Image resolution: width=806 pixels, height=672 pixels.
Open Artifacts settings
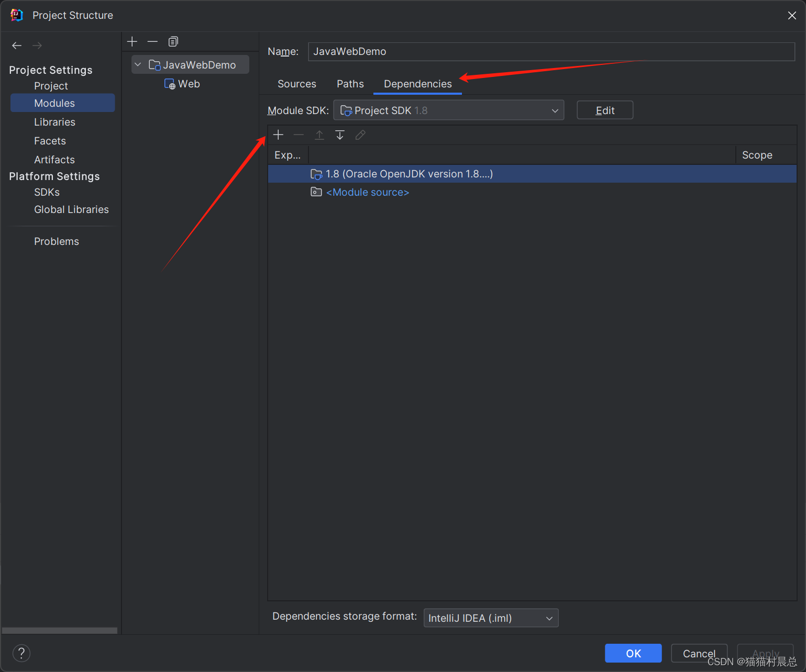coord(54,160)
